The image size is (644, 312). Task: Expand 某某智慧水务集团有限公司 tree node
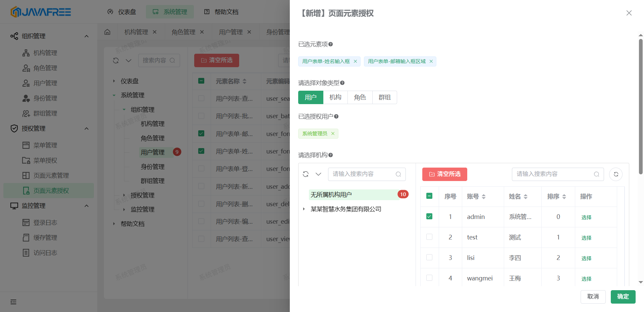[304, 209]
